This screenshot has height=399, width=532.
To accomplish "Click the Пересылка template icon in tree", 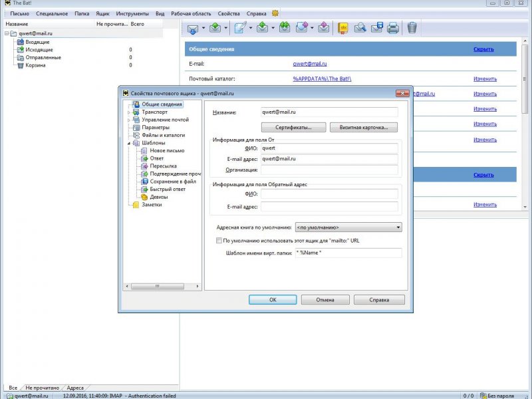I will click(x=144, y=166).
